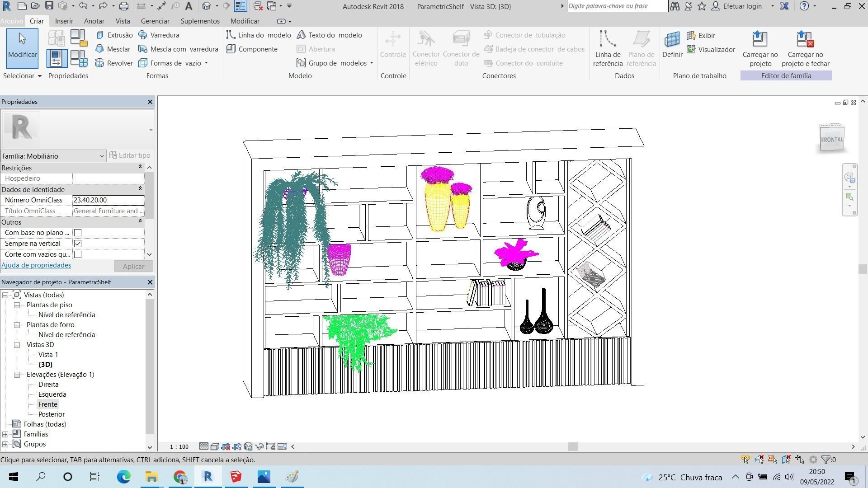This screenshot has height=488, width=868.
Task: Toggle the Sempre na vertical checkbox
Action: point(78,244)
